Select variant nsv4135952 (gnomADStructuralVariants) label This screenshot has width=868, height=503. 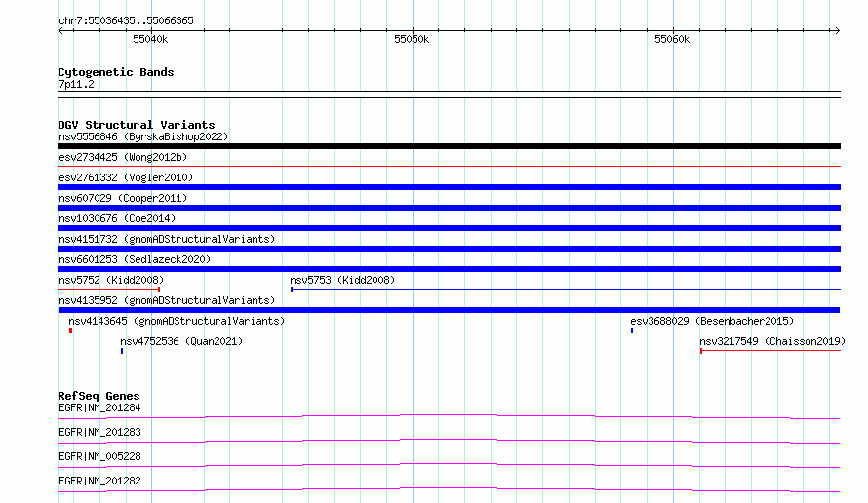point(167,300)
